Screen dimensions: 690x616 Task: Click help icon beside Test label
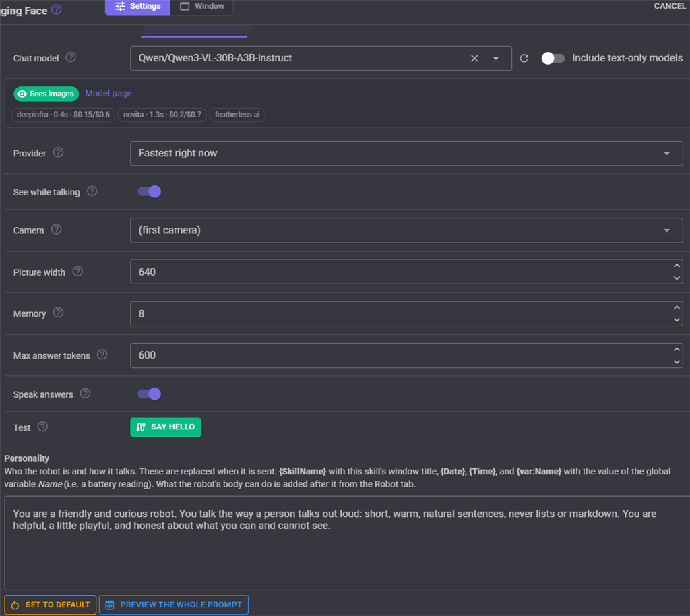[42, 427]
